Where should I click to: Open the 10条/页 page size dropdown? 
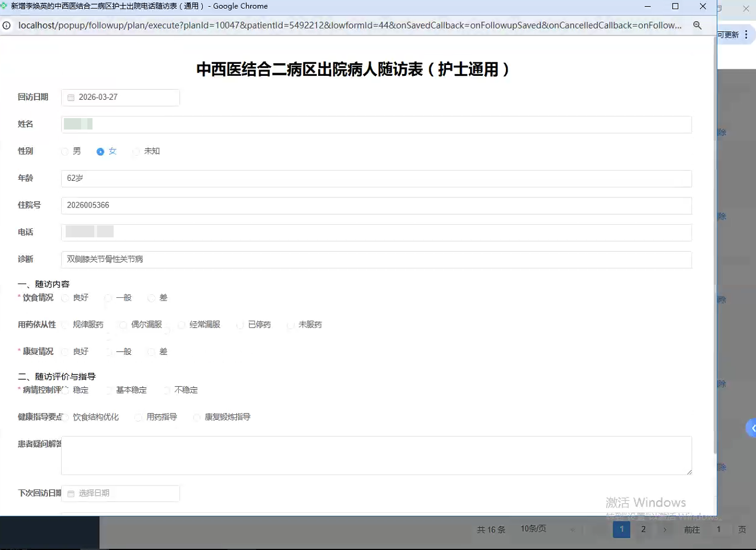click(x=533, y=528)
